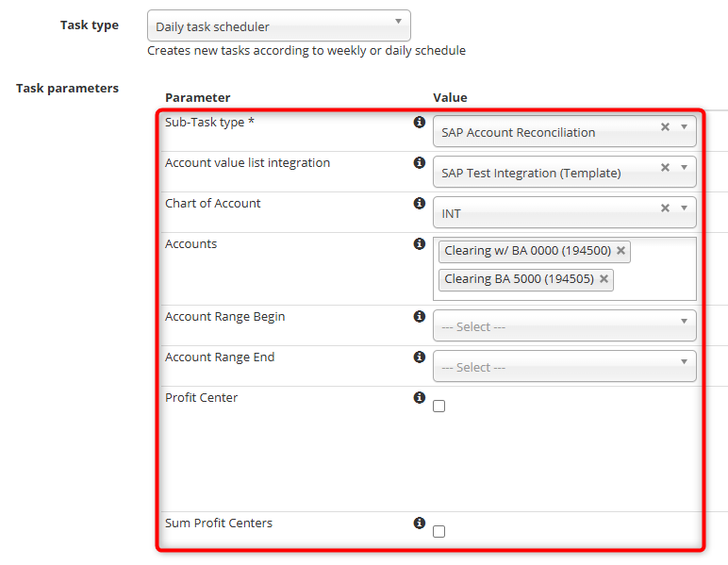Click info icon beside Sub-Task type
Viewport: 728px width, 565px height.
point(420,123)
